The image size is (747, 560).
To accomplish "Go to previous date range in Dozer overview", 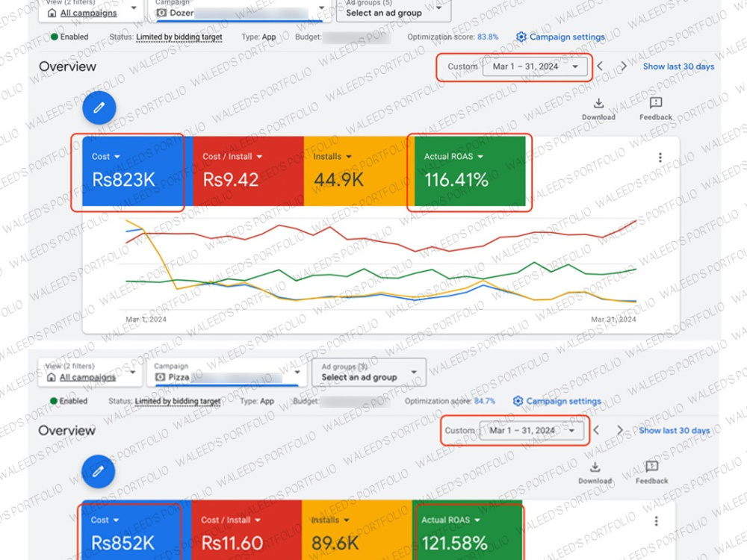I will (600, 66).
